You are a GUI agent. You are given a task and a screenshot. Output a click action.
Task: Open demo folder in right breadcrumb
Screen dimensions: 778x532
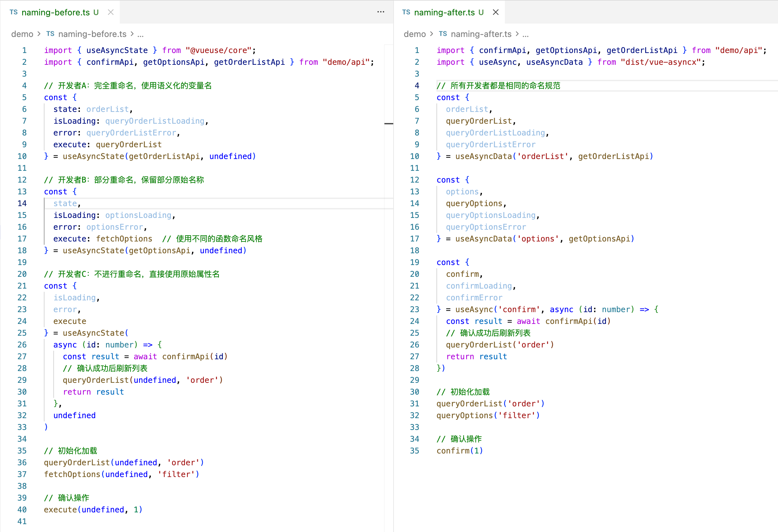[415, 34]
